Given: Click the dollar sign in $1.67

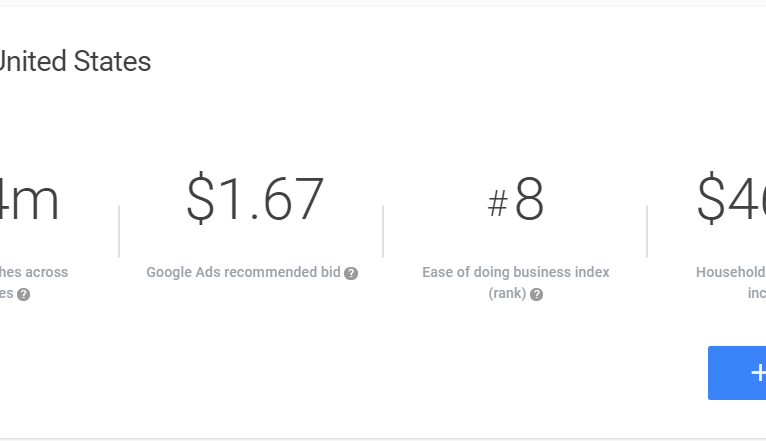Looking at the screenshot, I should pos(201,200).
